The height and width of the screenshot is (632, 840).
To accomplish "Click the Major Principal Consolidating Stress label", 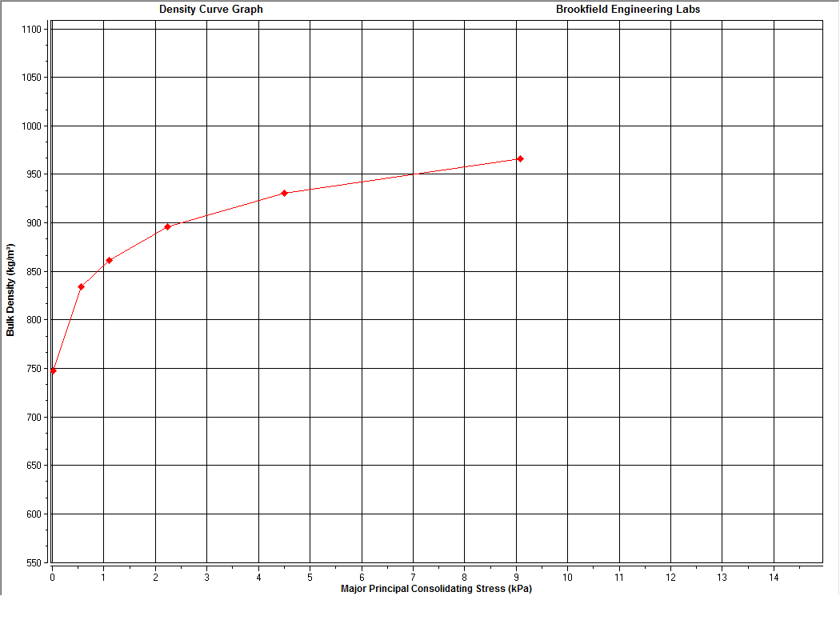I will (x=438, y=588).
